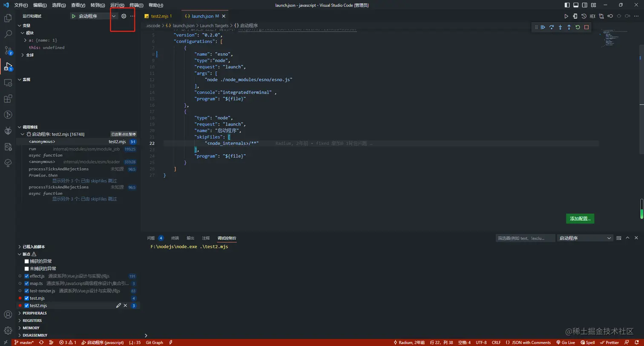The height and width of the screenshot is (346, 644).
Task: Uncheck the test2.mjs breakpoint
Action: (27, 306)
